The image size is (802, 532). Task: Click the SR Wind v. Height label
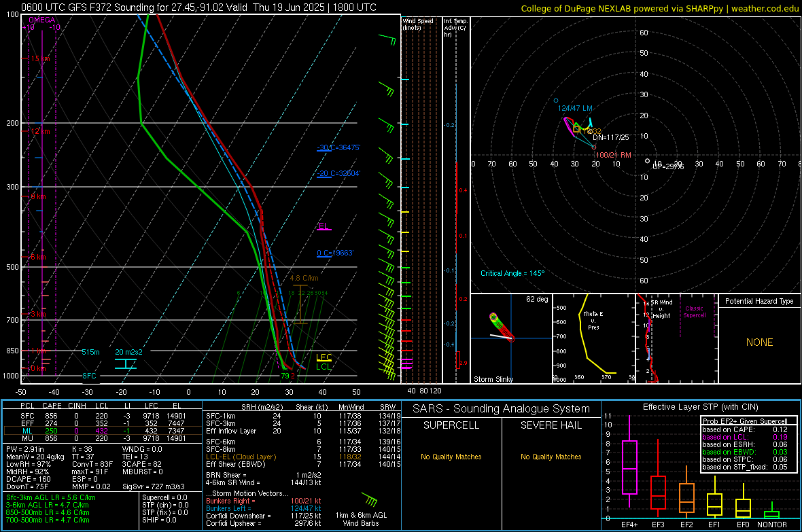pos(661,309)
